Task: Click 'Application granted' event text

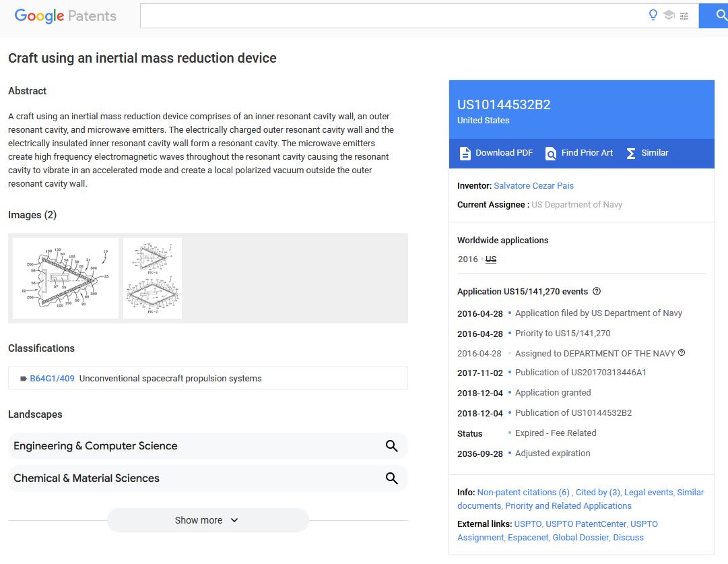Action: click(x=553, y=393)
